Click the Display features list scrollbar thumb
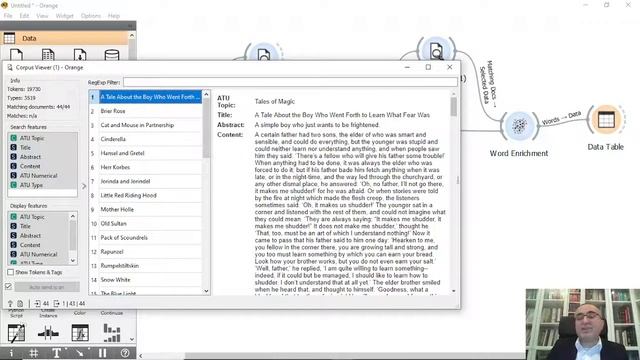The image size is (640, 360). [73, 235]
